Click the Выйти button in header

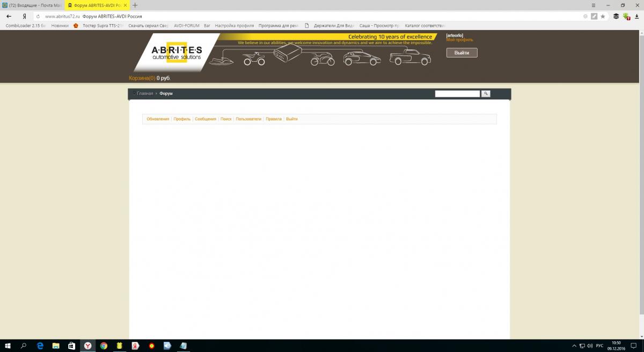point(462,53)
